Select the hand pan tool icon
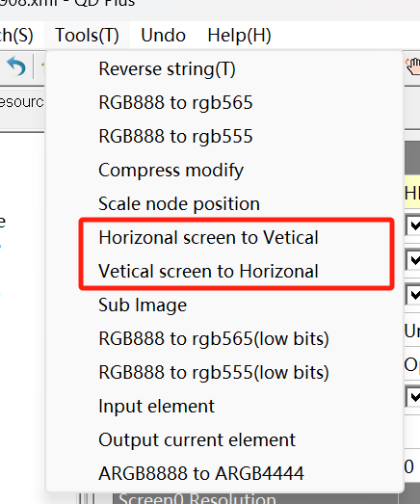420x504 pixels. pos(413,66)
